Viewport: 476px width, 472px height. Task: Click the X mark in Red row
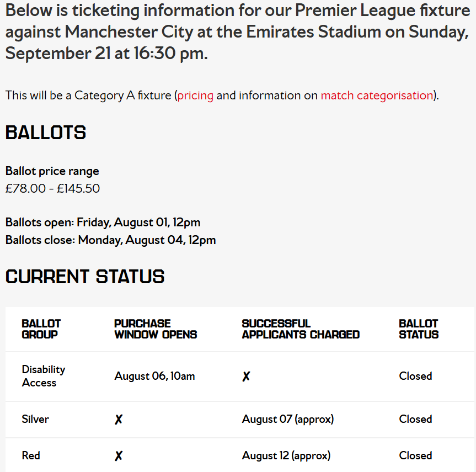[x=119, y=455]
